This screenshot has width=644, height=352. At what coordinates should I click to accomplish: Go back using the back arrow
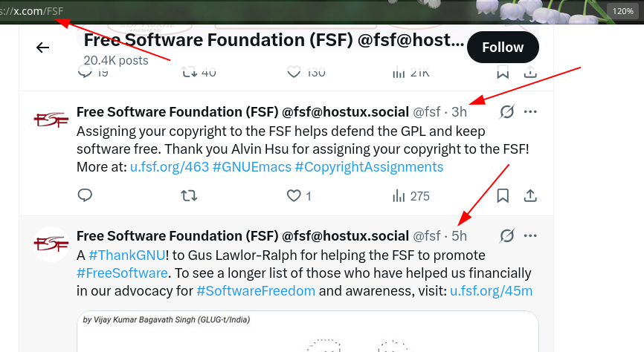coord(42,48)
